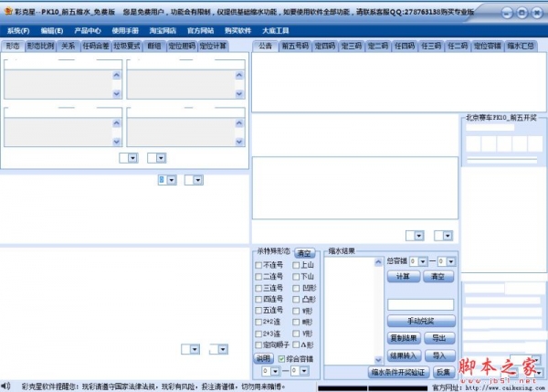Switch to the 缩水汇总 tab
The image size is (548, 392).
pos(521,46)
